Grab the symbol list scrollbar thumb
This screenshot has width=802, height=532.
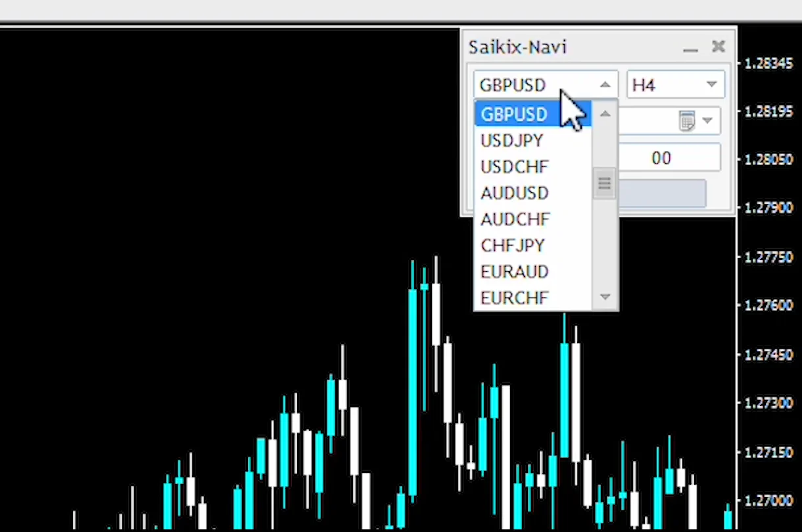[605, 183]
